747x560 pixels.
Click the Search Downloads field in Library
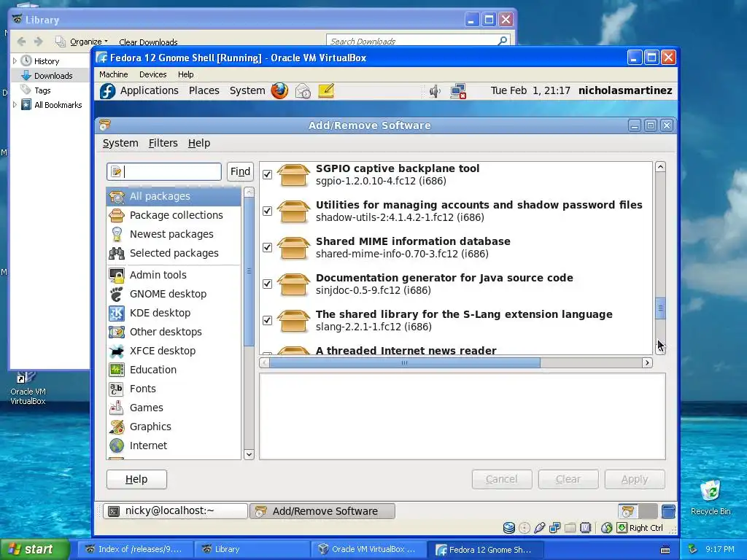click(418, 41)
